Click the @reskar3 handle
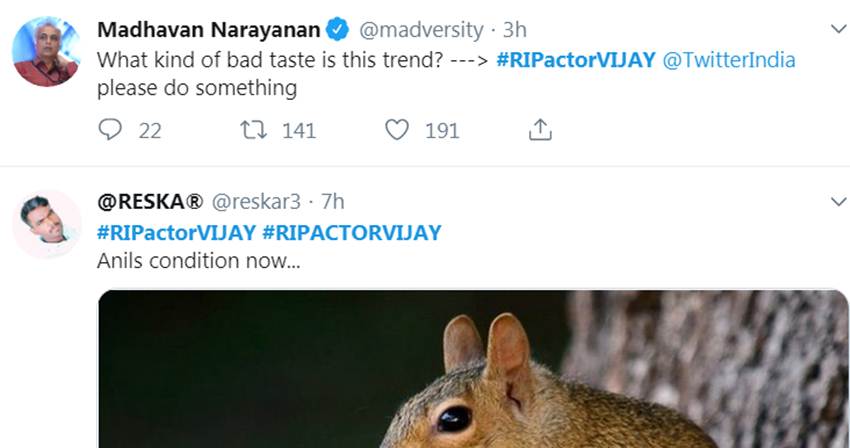 (256, 202)
